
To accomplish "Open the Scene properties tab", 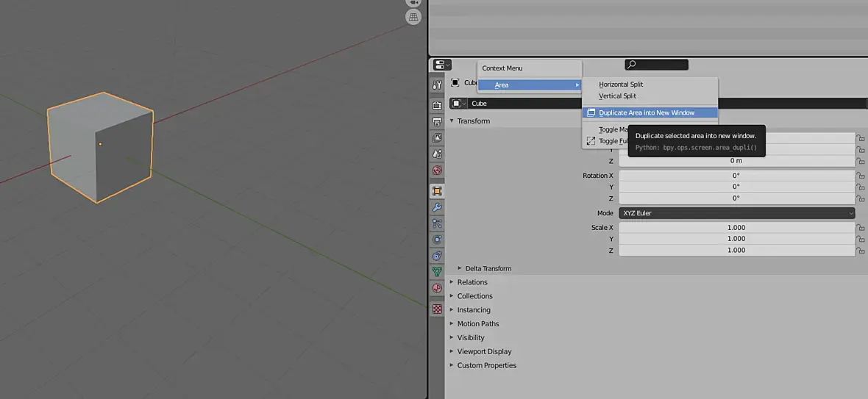I will [x=437, y=154].
